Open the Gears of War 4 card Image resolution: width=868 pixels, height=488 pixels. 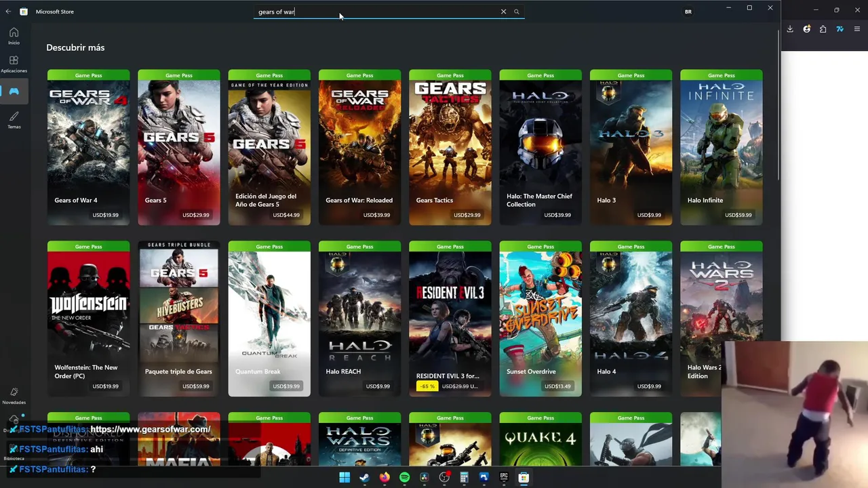(x=88, y=147)
